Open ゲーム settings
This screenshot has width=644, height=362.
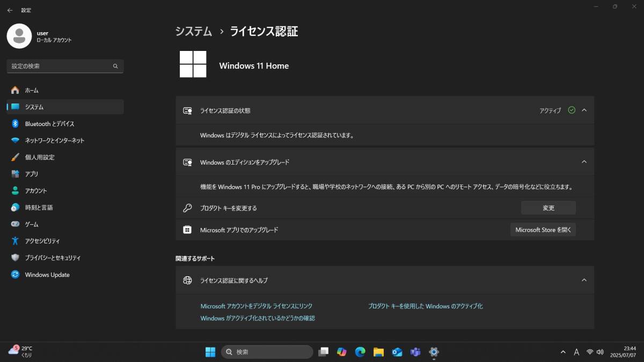coord(65,224)
